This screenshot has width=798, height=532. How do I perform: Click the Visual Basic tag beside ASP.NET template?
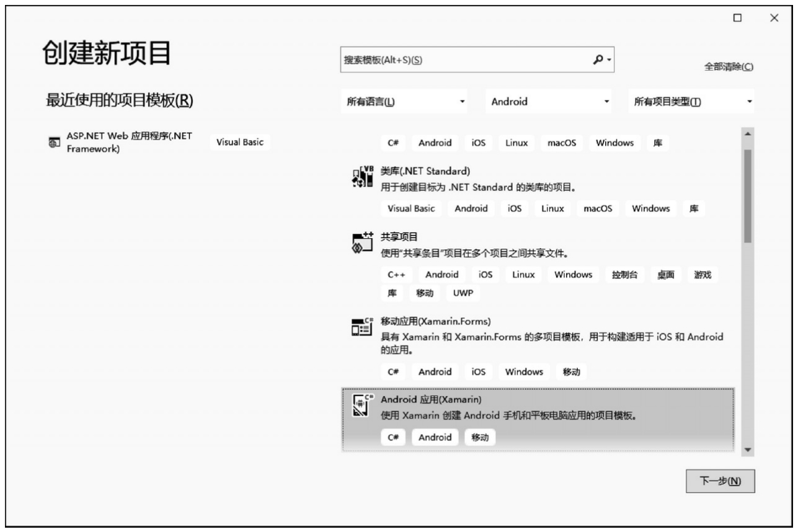[x=239, y=142]
